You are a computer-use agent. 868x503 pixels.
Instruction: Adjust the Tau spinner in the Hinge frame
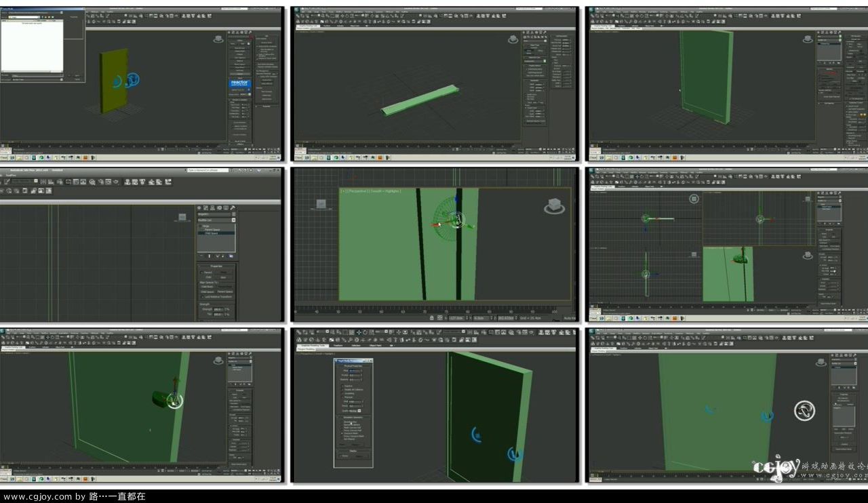(225, 315)
